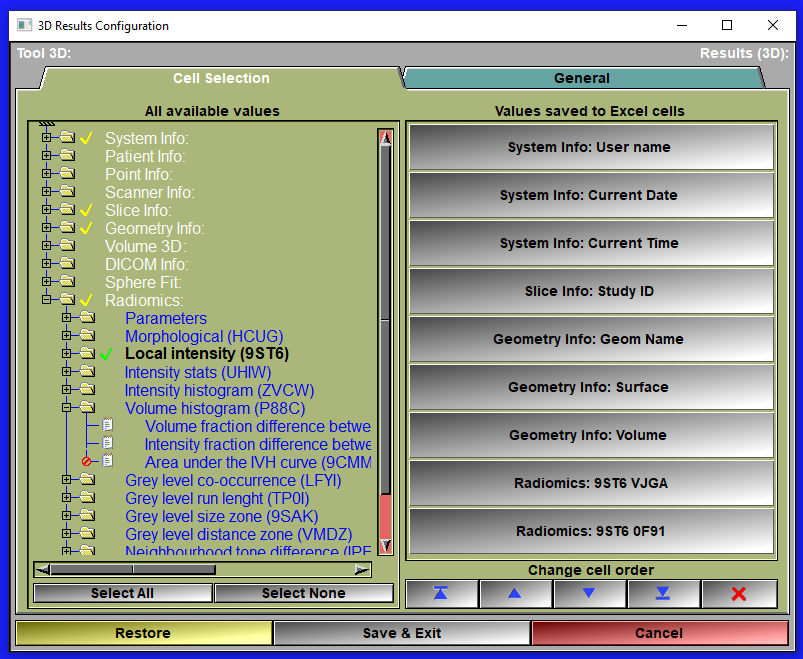Click the tree vertical scrollbar down arrow
This screenshot has height=659, width=803.
pos(386,546)
